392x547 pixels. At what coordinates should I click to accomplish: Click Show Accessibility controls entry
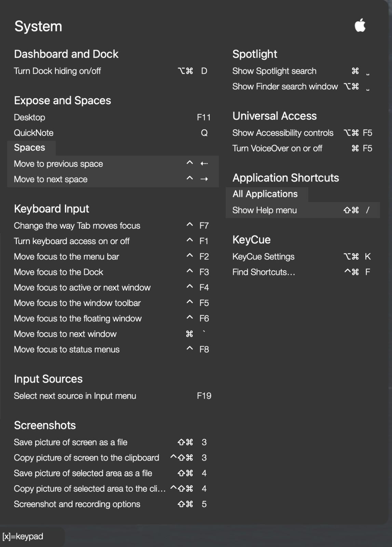coord(283,133)
